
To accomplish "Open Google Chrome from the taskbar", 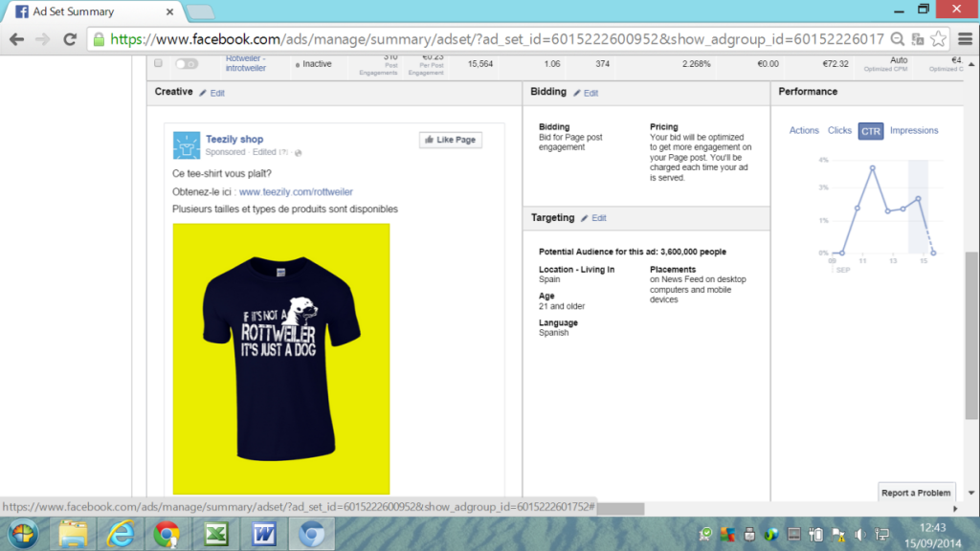I will [167, 534].
